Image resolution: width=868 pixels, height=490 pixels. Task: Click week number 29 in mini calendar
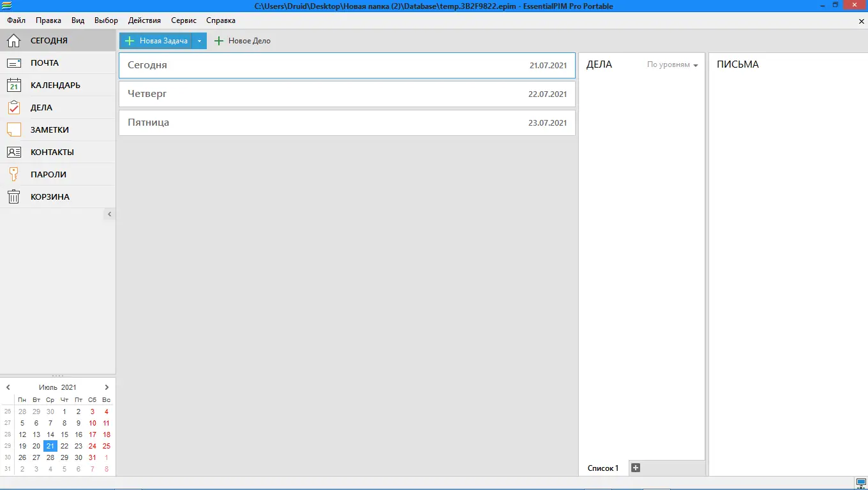click(x=8, y=446)
